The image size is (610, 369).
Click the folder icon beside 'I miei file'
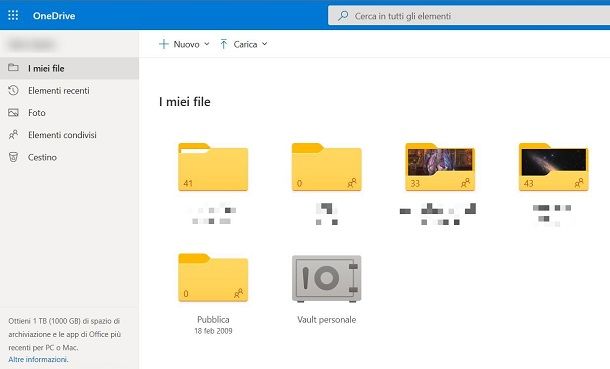[13, 68]
